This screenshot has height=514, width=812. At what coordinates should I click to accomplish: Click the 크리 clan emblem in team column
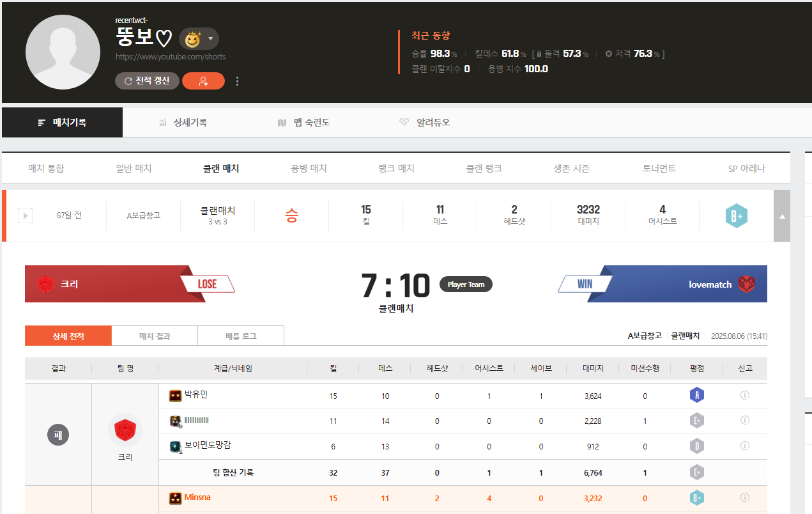pos(125,431)
